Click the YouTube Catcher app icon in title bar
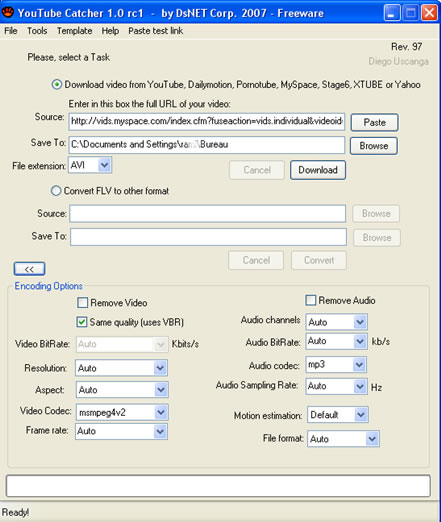The height and width of the screenshot is (522, 441). pos(8,13)
